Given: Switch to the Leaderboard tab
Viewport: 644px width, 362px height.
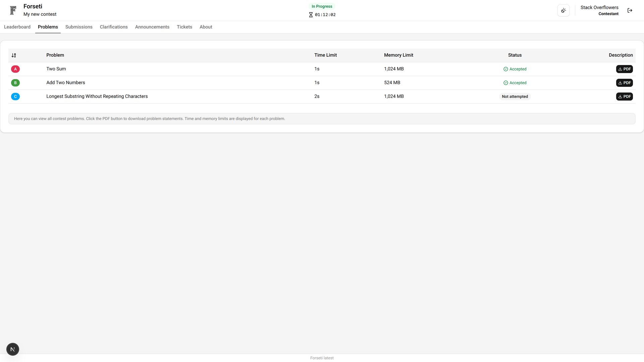Looking at the screenshot, I should [x=17, y=27].
